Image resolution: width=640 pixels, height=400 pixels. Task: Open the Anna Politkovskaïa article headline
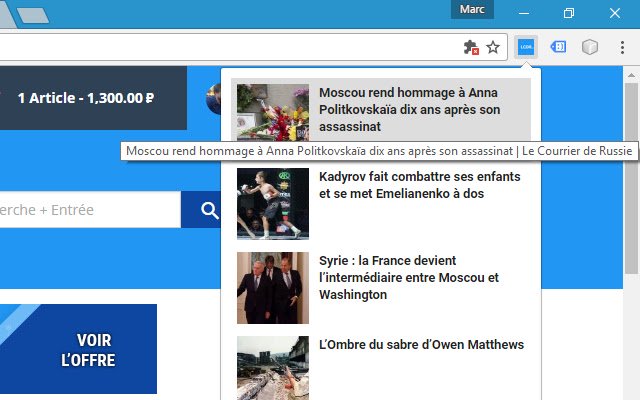tap(409, 109)
